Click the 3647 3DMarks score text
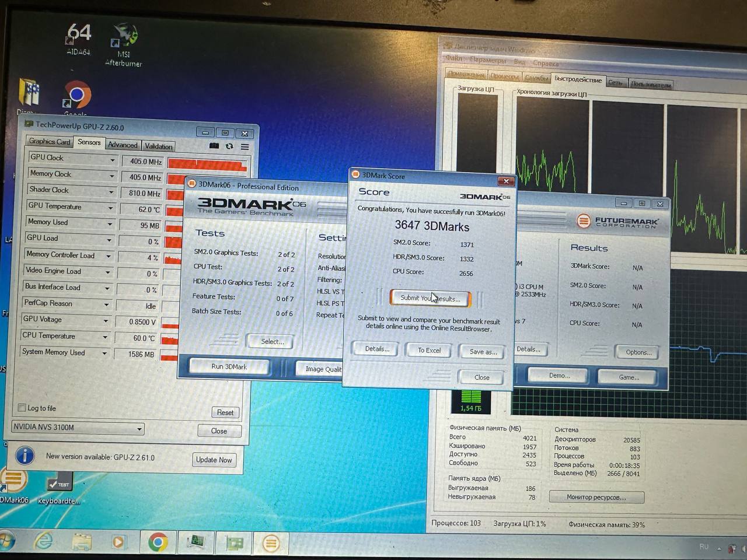The image size is (747, 560). 432,226
